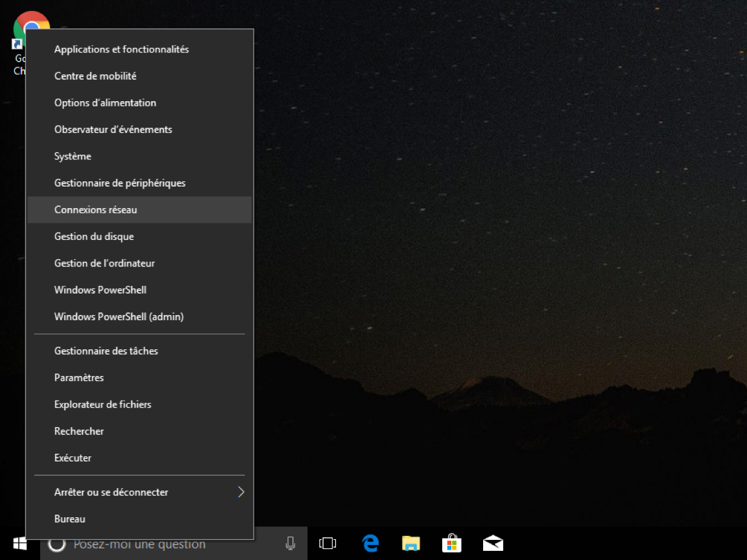Open Explorateur de fichiers entry

[139, 404]
